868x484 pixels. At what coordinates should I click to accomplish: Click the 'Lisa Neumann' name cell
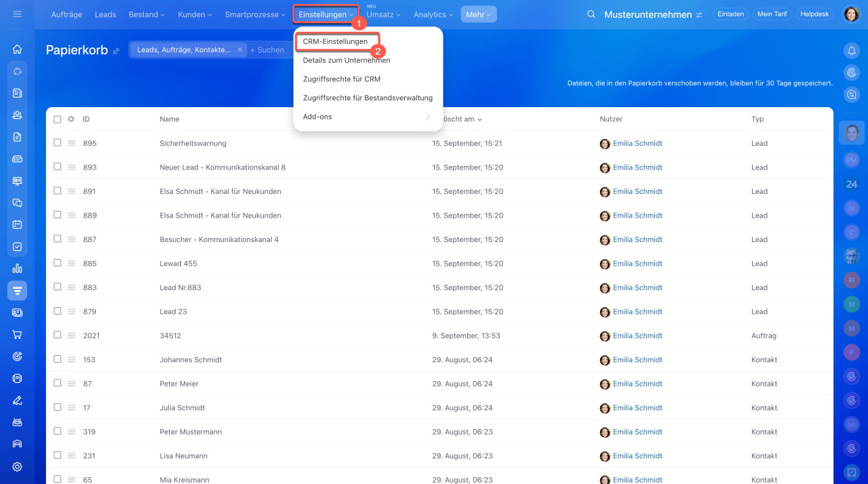pyautogui.click(x=184, y=456)
